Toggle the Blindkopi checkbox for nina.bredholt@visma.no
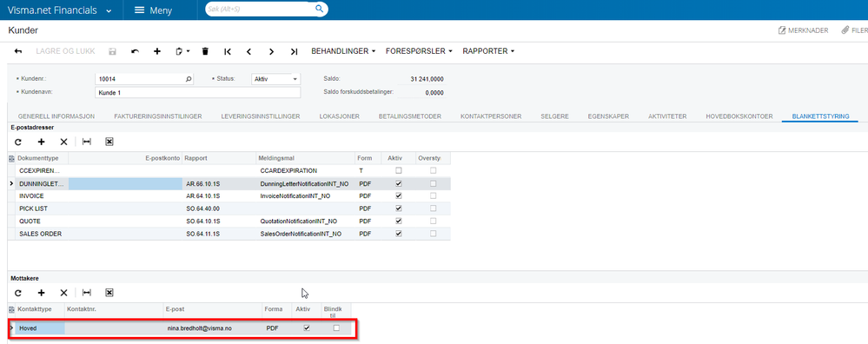This screenshot has width=868, height=344. (x=336, y=328)
